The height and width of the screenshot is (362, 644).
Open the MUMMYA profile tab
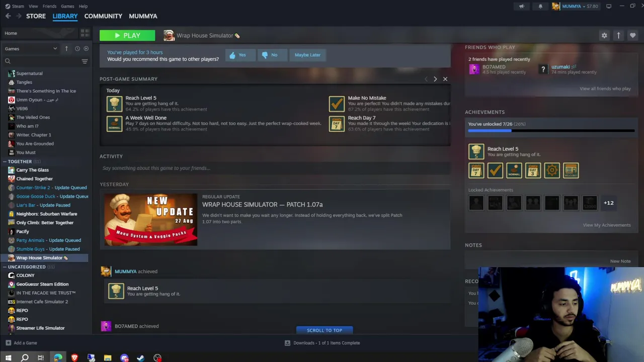pyautogui.click(x=143, y=16)
